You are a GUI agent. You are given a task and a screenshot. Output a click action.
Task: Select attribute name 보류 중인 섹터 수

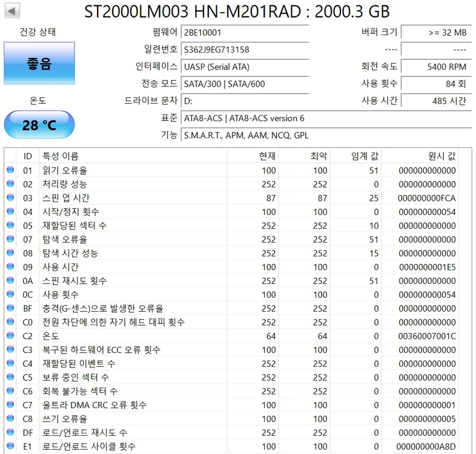tap(76, 377)
